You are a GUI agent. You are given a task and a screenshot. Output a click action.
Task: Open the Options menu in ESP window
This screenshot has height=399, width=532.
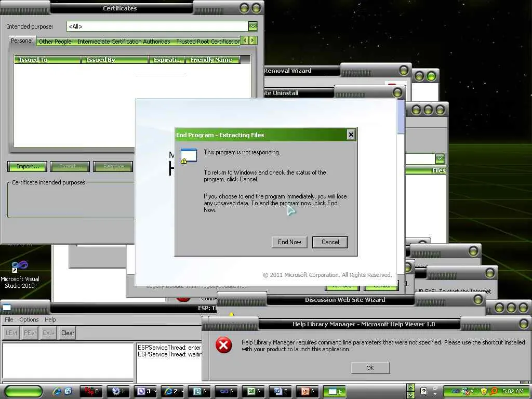tap(29, 320)
